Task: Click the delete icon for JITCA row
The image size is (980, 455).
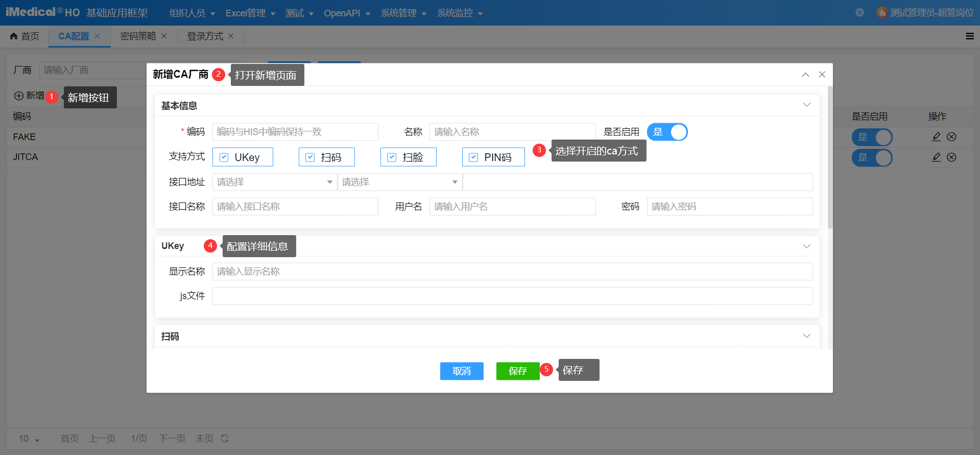Action: point(951,157)
